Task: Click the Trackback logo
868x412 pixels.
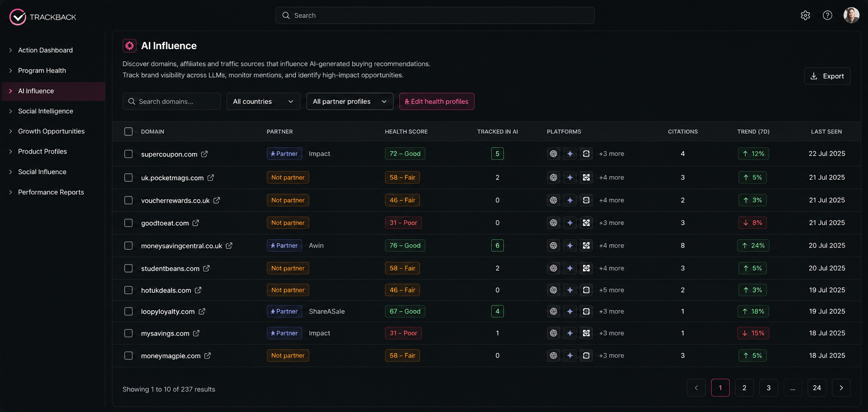Action: pos(43,17)
